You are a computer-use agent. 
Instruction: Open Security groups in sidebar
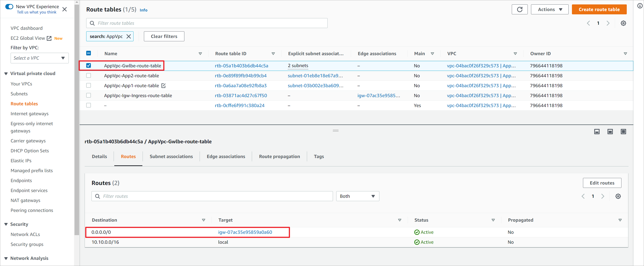click(27, 245)
